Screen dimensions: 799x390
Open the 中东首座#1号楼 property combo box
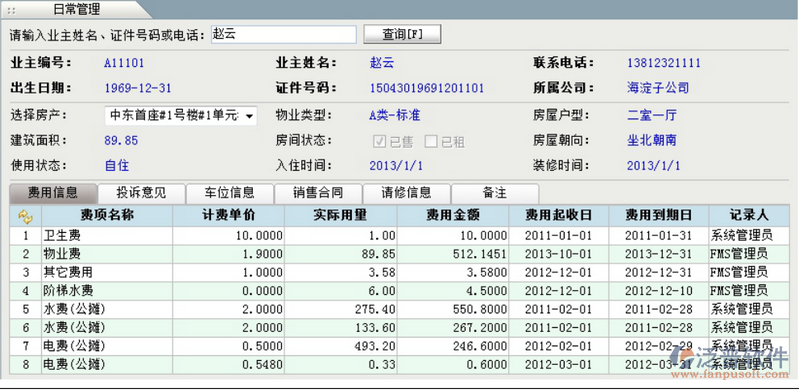click(x=181, y=116)
